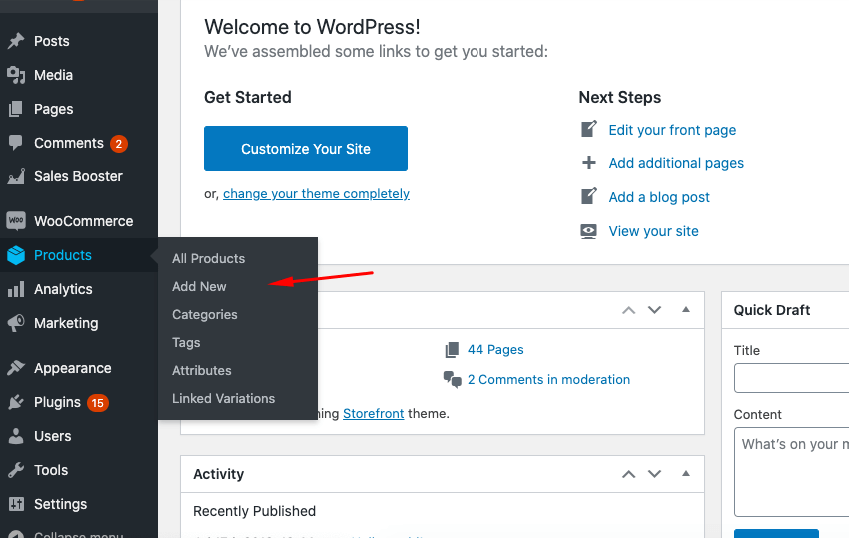Image resolution: width=849 pixels, height=538 pixels.
Task: Toggle the At a Glance panel triangle
Action: tap(686, 310)
